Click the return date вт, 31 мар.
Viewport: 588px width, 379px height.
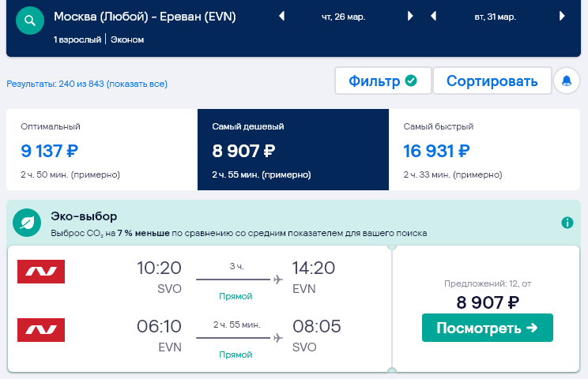pos(496,17)
